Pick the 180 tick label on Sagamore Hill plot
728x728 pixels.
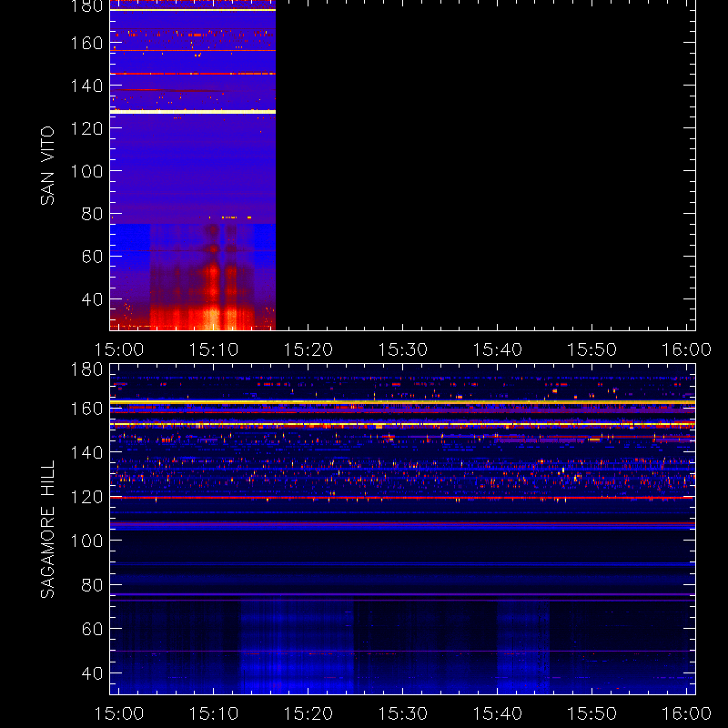86,369
